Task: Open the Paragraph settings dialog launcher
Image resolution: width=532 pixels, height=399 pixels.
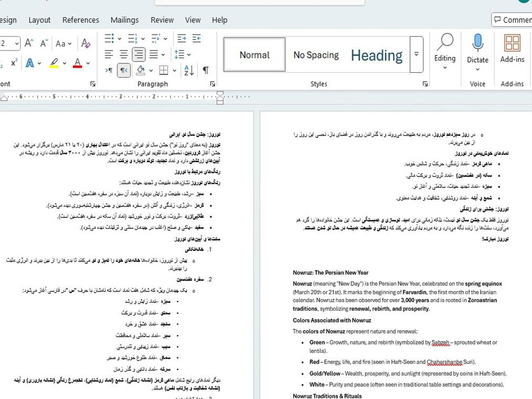Action: coord(212,84)
